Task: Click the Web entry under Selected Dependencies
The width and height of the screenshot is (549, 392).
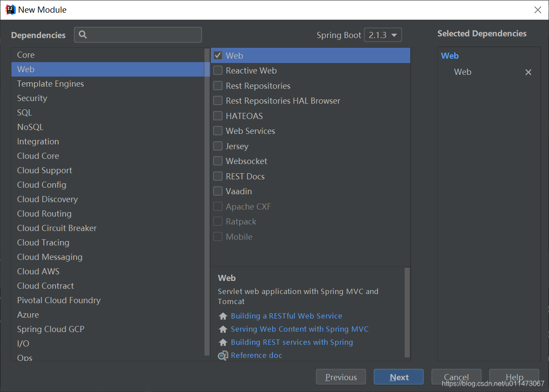Action: 462,72
